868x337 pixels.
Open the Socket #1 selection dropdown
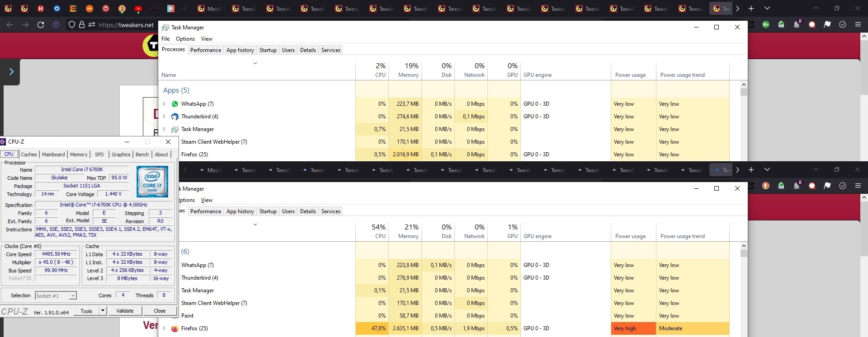tap(56, 296)
